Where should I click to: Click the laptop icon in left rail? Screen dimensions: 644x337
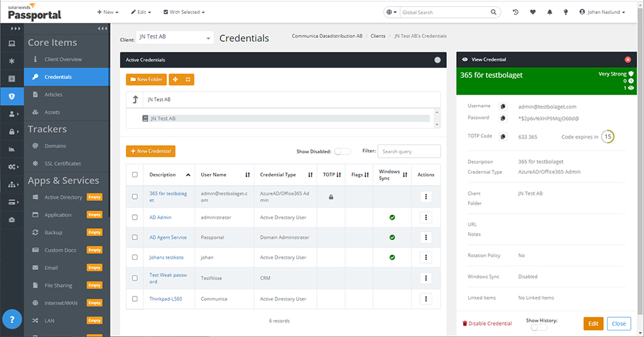[12, 44]
